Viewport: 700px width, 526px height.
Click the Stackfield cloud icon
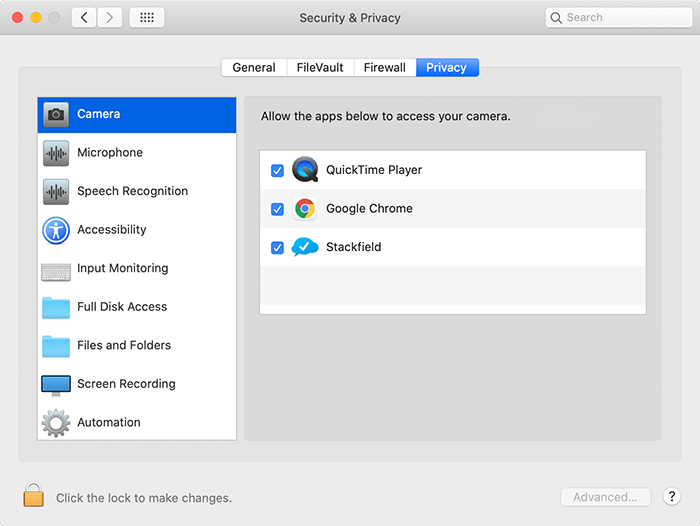(305, 246)
